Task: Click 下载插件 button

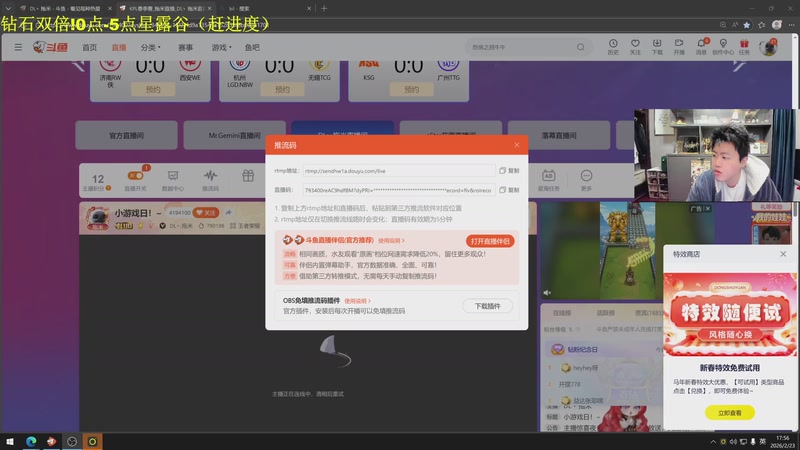Action: coord(487,306)
